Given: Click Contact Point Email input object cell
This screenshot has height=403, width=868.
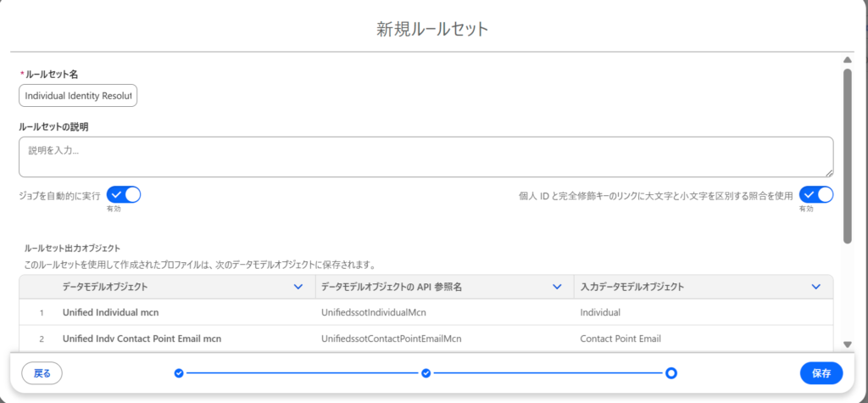Looking at the screenshot, I should pyautogui.click(x=620, y=339).
